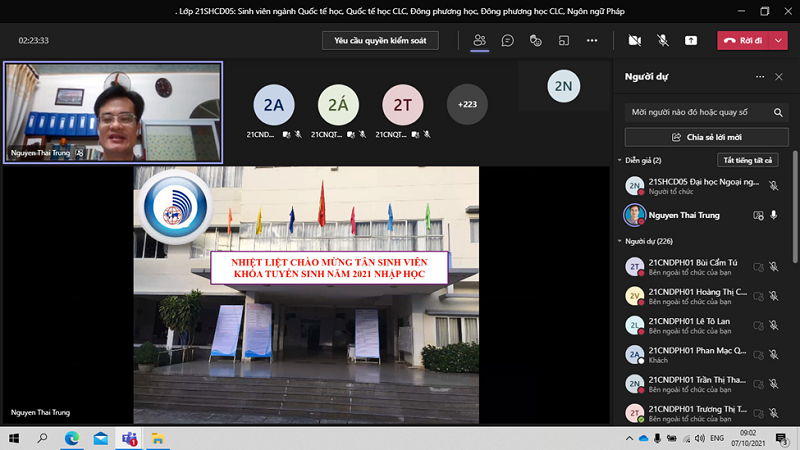The height and width of the screenshot is (450, 800).
Task: Click the mic icon next to Nguyen Thai Trung
Action: [x=774, y=215]
